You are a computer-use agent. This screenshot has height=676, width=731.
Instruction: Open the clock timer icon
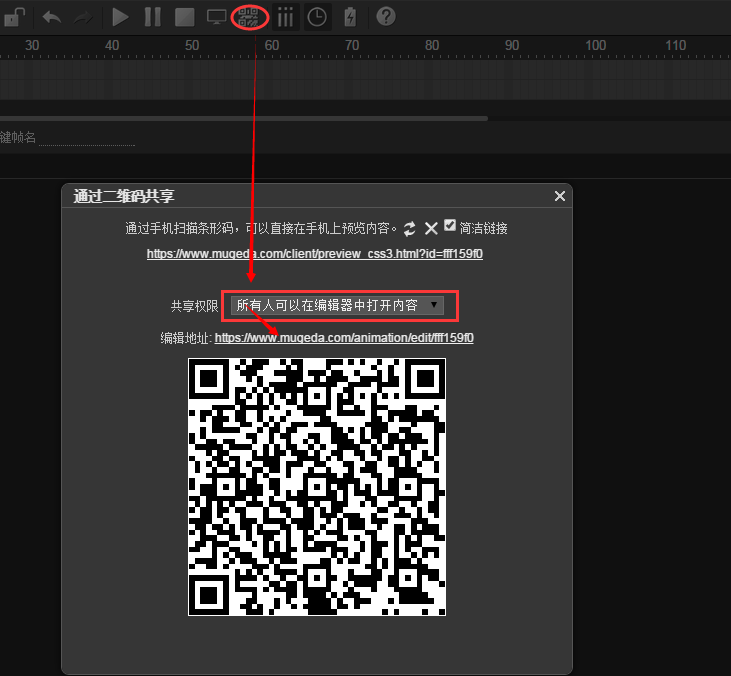pyautogui.click(x=317, y=17)
